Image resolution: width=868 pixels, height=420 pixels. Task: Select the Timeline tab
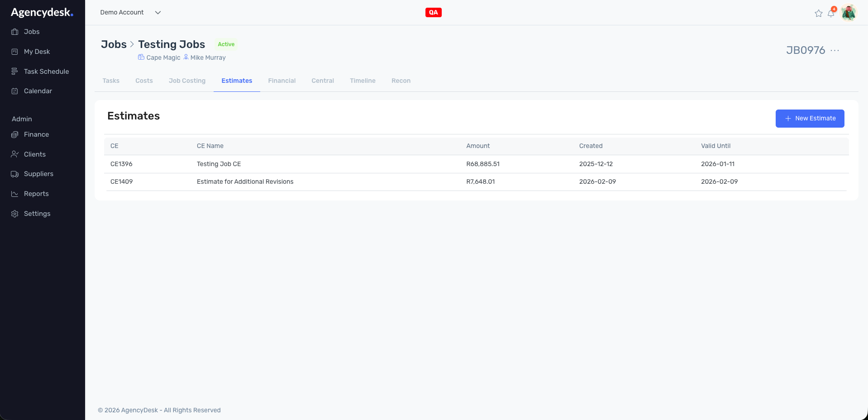pyautogui.click(x=362, y=81)
